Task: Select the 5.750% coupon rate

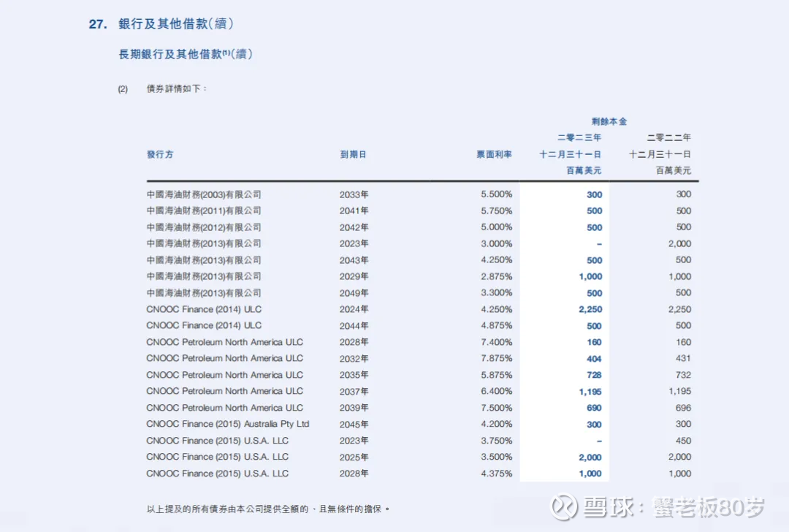Action: pos(497,210)
